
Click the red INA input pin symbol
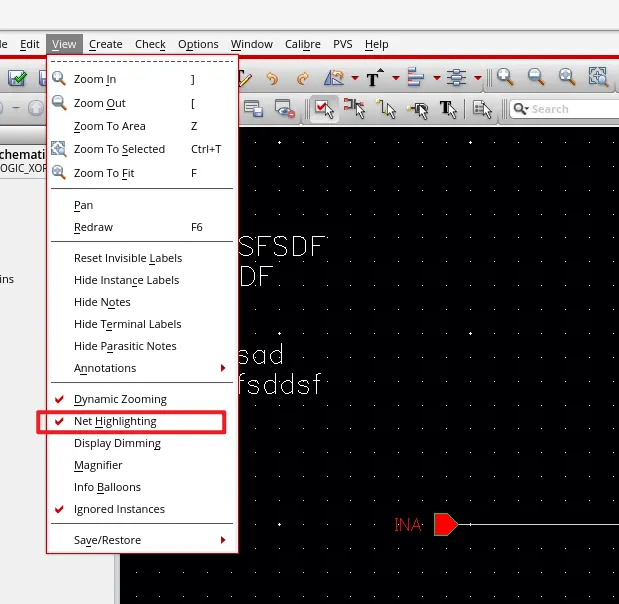(446, 525)
